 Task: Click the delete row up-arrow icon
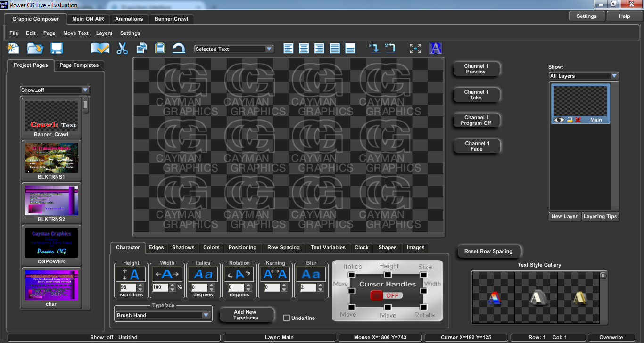coord(390,48)
